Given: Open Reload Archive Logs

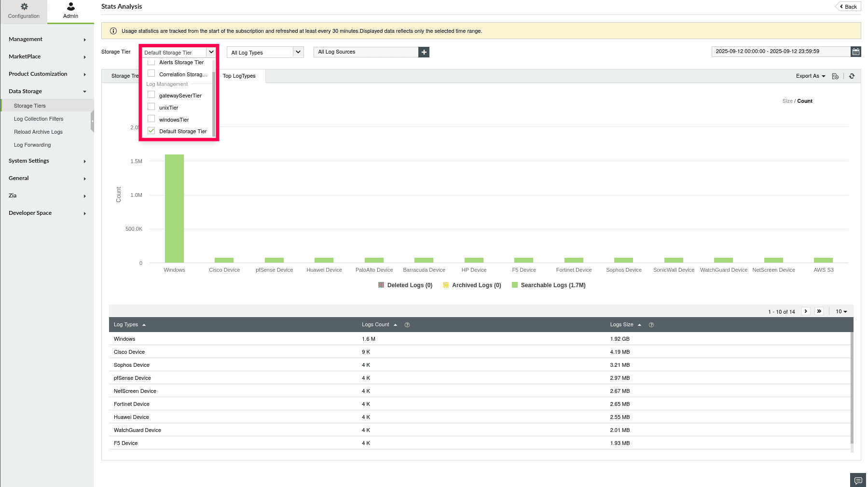Looking at the screenshot, I should 38,132.
